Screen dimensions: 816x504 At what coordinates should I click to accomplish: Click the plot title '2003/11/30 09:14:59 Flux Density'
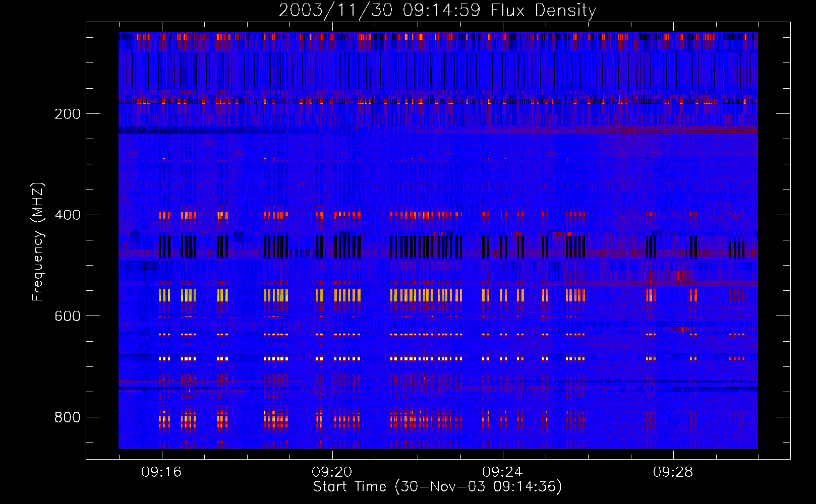tap(438, 10)
